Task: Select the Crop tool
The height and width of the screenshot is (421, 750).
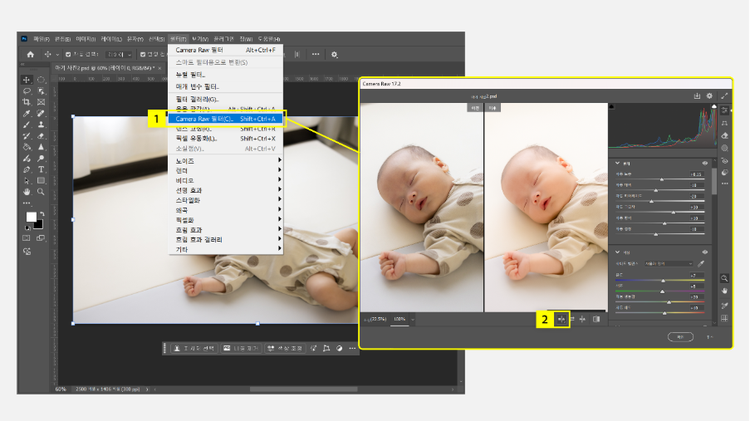Action: click(26, 102)
